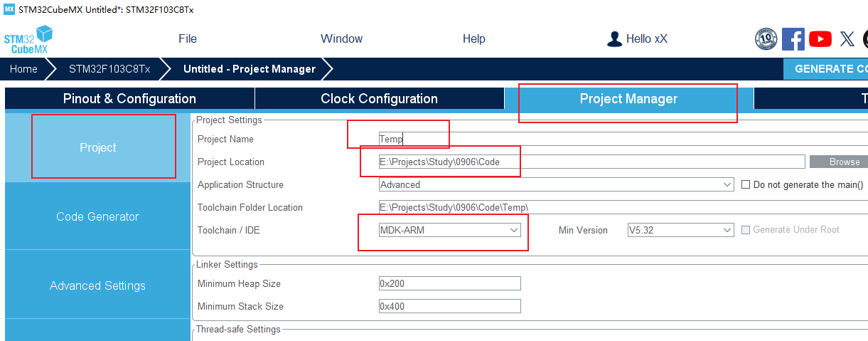This screenshot has width=868, height=341.
Task: Click the Project Name input field
Action: (623, 140)
